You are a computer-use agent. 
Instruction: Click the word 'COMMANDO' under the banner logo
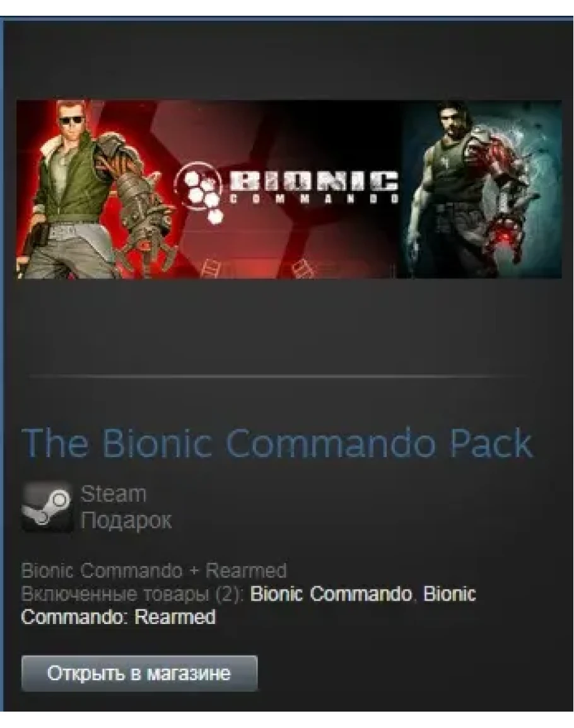[x=314, y=199]
